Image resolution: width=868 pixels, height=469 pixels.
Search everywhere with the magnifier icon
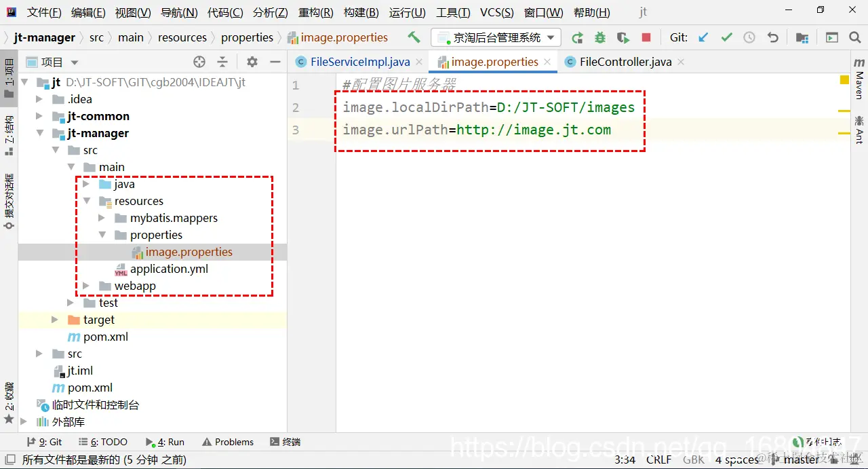pyautogui.click(x=855, y=38)
